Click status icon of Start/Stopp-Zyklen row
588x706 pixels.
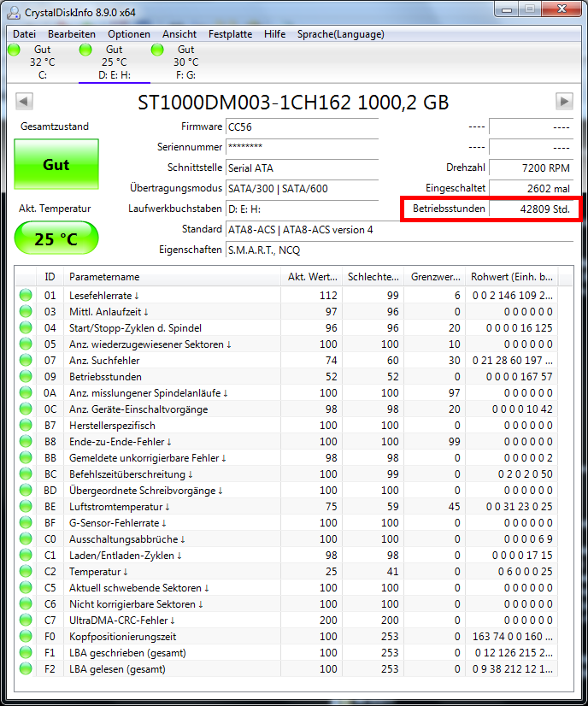tap(26, 328)
